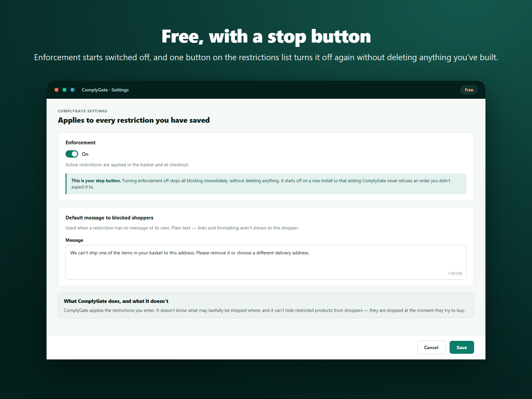
Task: Click the red window dot
Action: [x=57, y=90]
